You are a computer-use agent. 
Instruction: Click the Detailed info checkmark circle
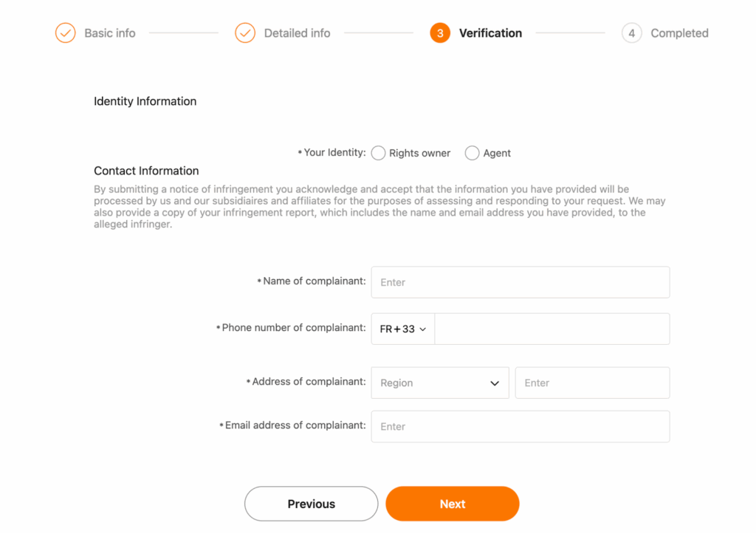coord(245,32)
